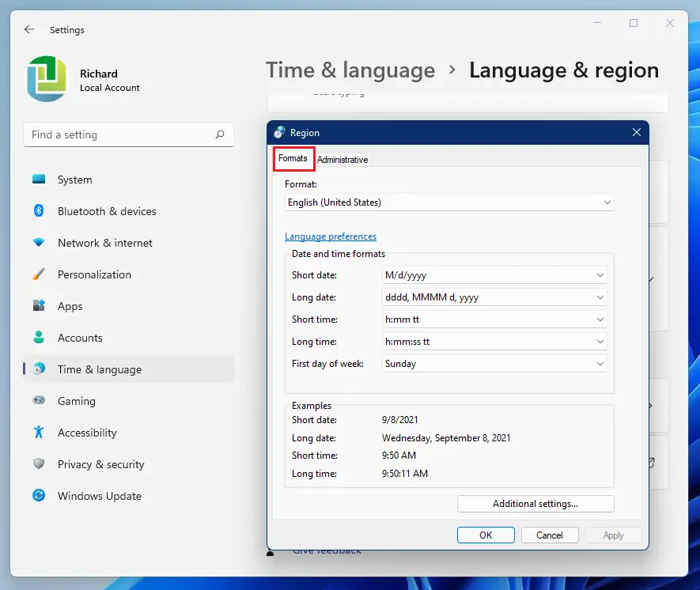Click the System monitor icon
The image size is (700, 590).
pos(39,179)
